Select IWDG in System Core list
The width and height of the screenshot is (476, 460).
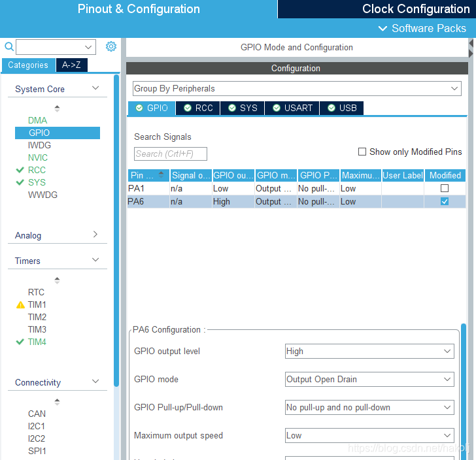[39, 145]
